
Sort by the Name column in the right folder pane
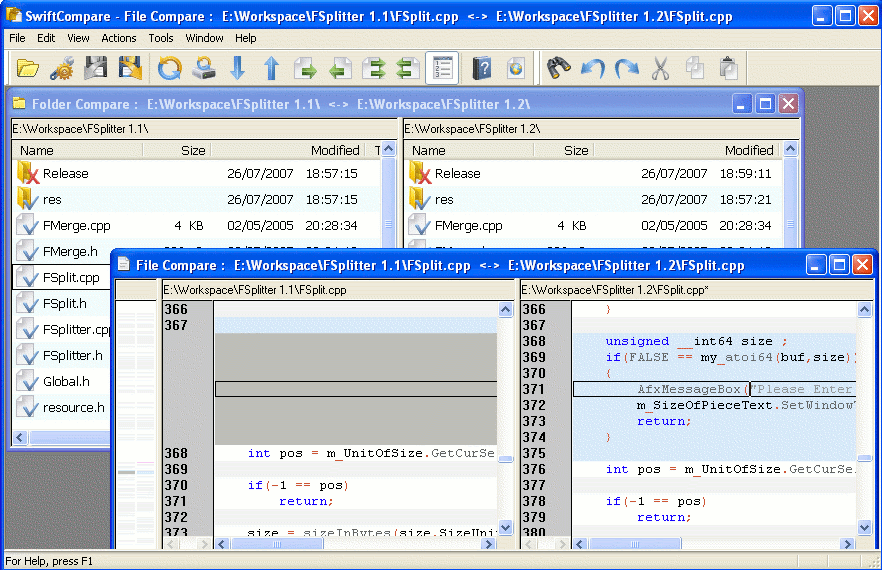tap(469, 150)
